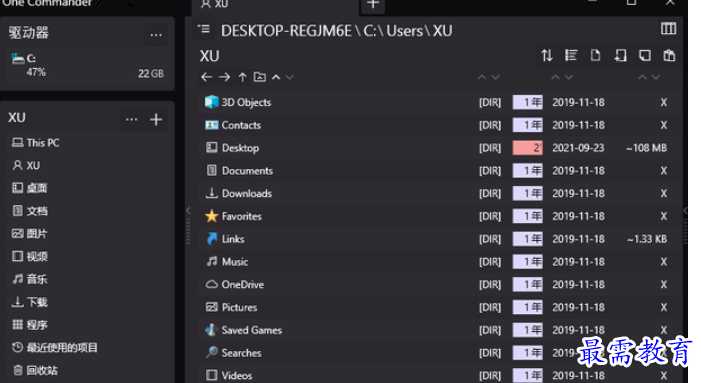
Task: Click the Users segment in the path
Action: coord(405,31)
